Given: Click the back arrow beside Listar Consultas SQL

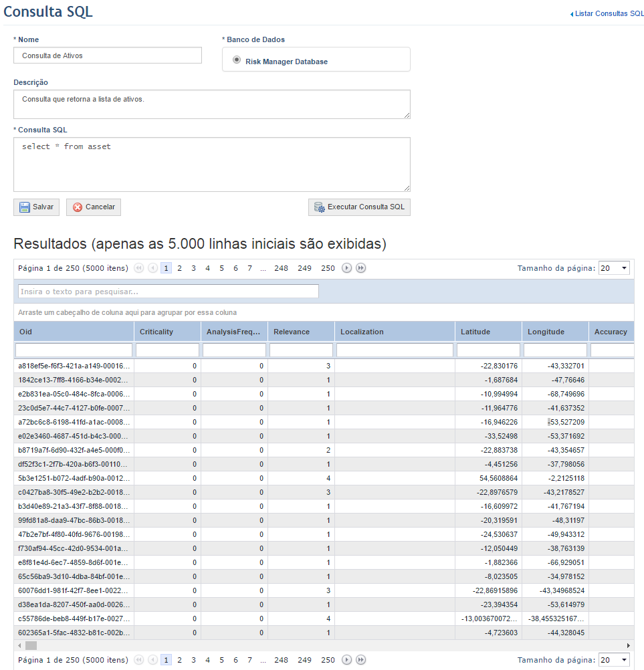Looking at the screenshot, I should pyautogui.click(x=572, y=14).
